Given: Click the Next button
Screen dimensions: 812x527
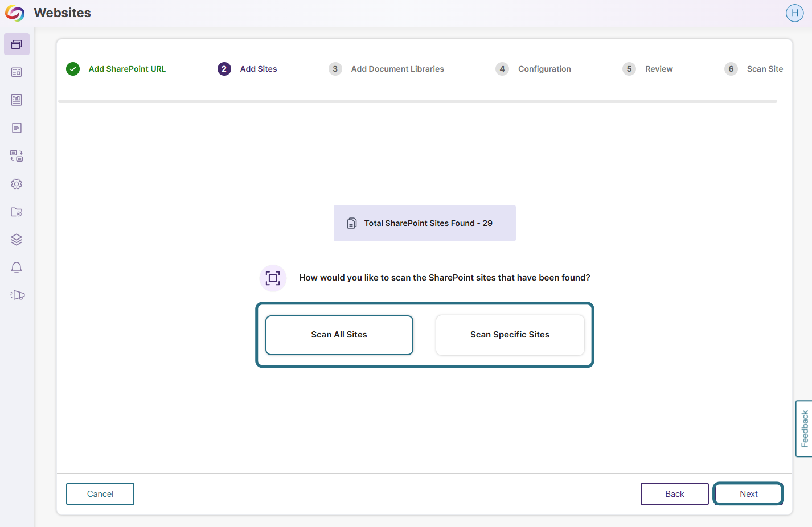Looking at the screenshot, I should [748, 494].
